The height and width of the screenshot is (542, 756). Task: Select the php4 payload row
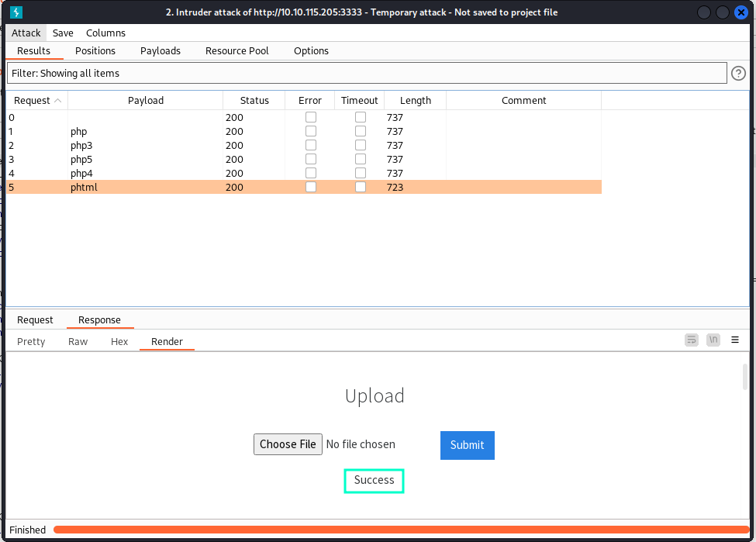point(304,173)
